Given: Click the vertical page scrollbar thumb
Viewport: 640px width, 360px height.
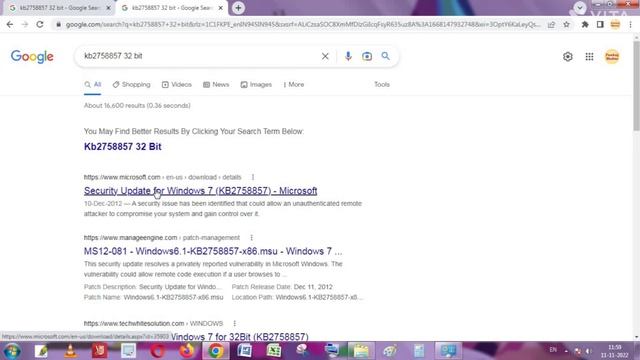Looking at the screenshot, I should tap(636, 86).
